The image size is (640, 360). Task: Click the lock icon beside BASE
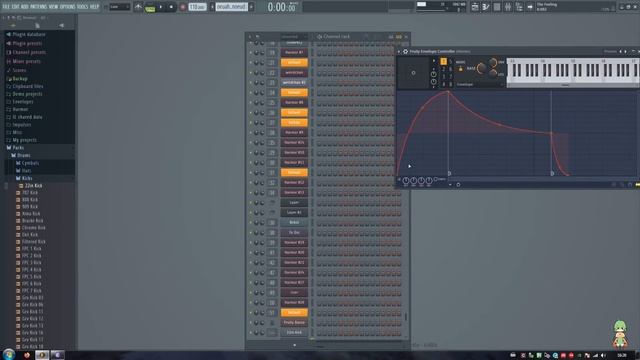[461, 69]
